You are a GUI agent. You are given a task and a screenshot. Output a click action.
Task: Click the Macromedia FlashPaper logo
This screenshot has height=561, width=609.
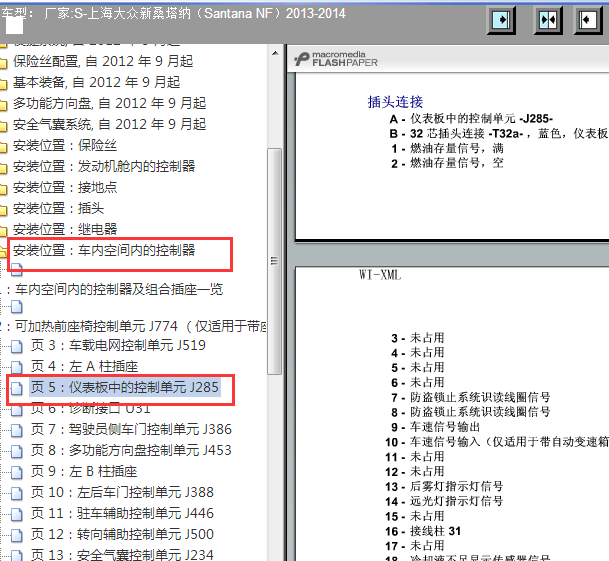tap(336, 59)
